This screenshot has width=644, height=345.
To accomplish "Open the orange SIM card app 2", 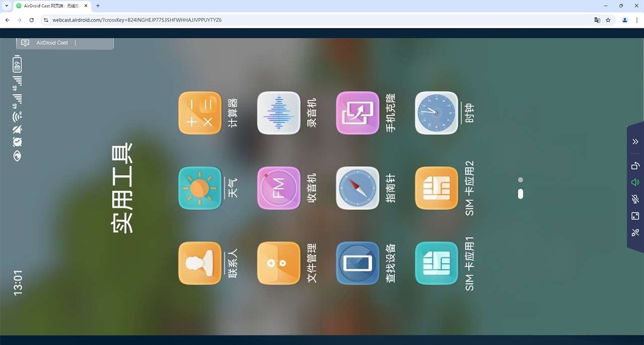I will pos(436,188).
